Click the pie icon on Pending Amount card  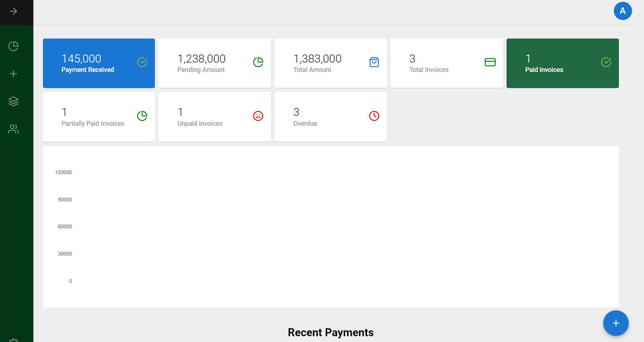258,62
